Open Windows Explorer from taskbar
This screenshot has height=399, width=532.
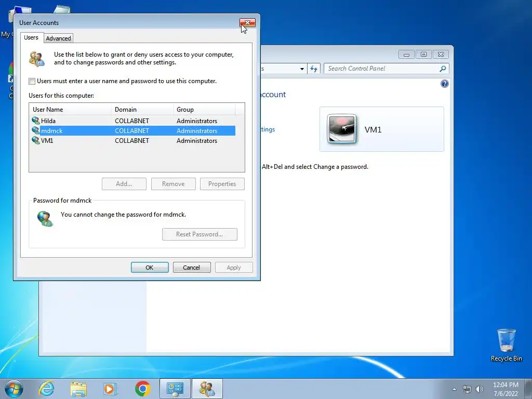coord(78,389)
